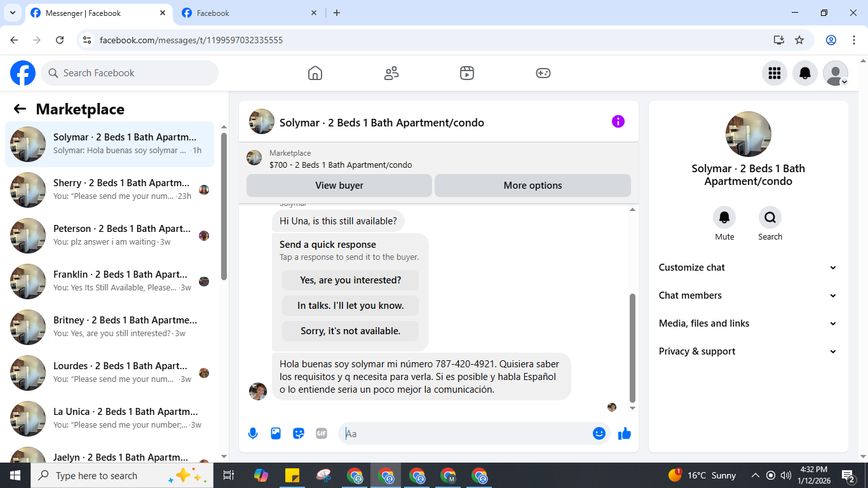
Task: Record a voice clip with microphone icon
Action: 253,433
